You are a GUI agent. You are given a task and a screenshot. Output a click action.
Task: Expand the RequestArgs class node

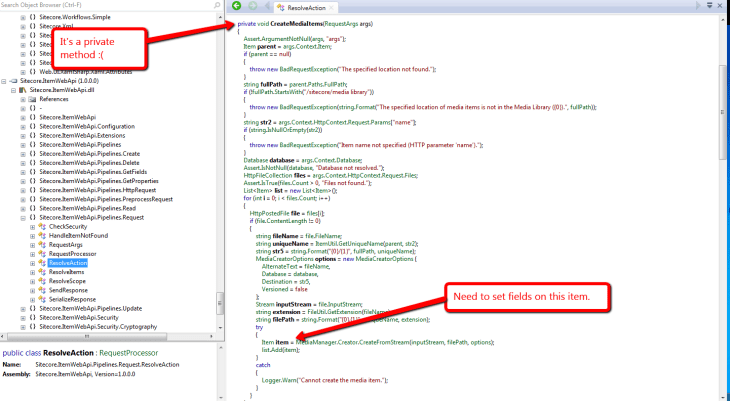[31, 244]
